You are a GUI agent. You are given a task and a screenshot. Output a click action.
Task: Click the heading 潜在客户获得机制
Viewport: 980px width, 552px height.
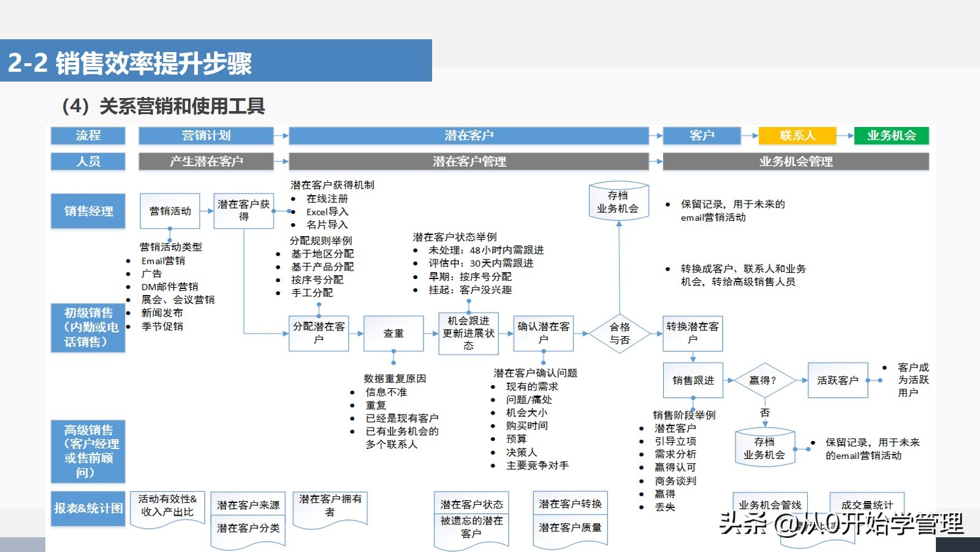point(332,185)
